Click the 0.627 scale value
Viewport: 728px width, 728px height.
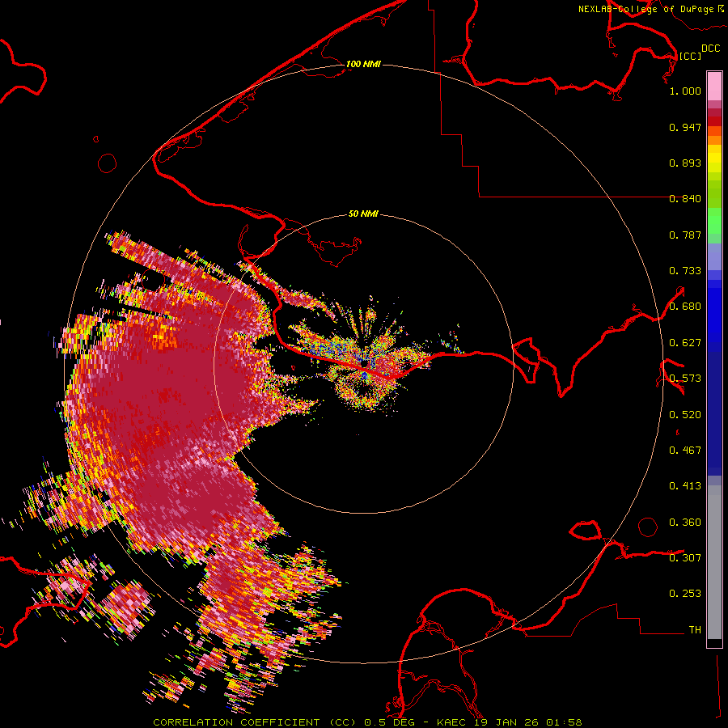[x=685, y=343]
